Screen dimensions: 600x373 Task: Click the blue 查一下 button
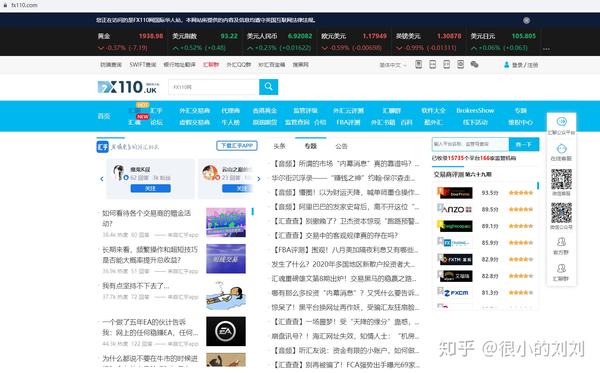click(x=524, y=144)
